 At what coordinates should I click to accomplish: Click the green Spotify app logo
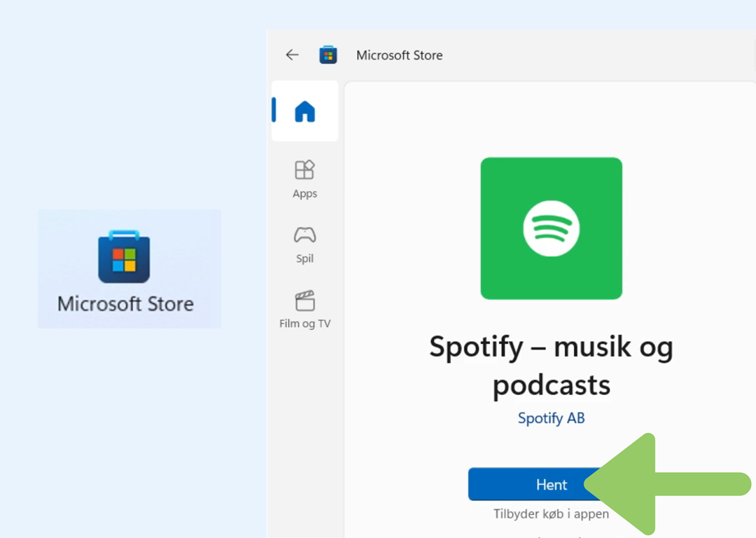pyautogui.click(x=551, y=228)
